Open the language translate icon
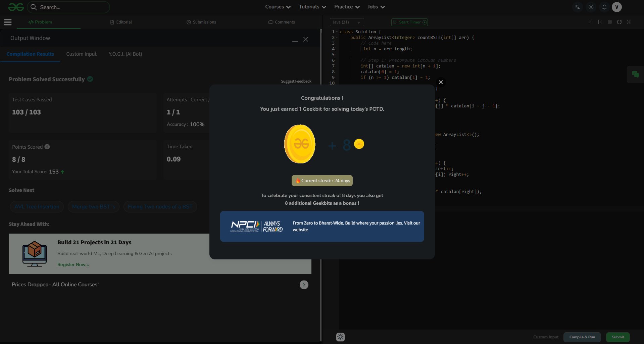This screenshot has height=344, width=644. (577, 7)
